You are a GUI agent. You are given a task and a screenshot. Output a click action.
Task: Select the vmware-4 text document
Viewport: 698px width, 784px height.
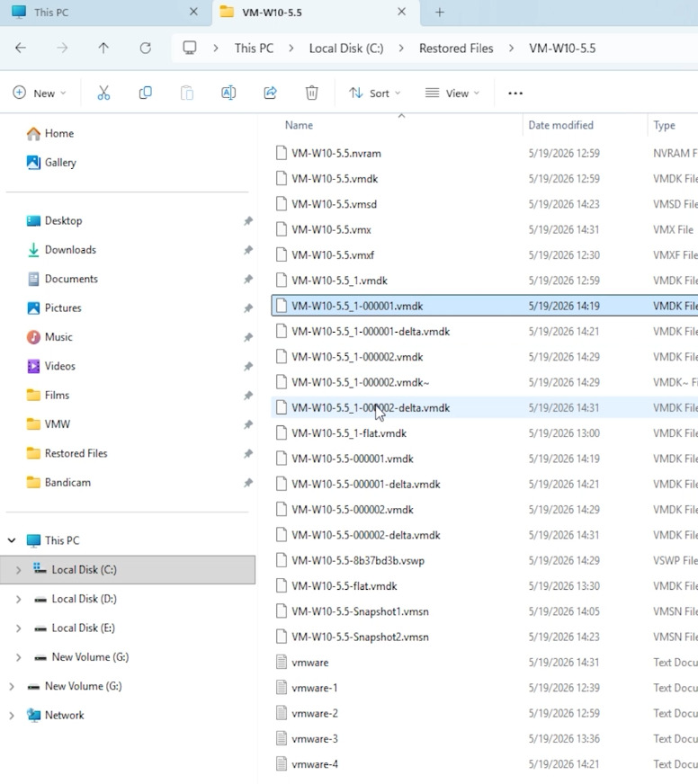(x=484, y=764)
